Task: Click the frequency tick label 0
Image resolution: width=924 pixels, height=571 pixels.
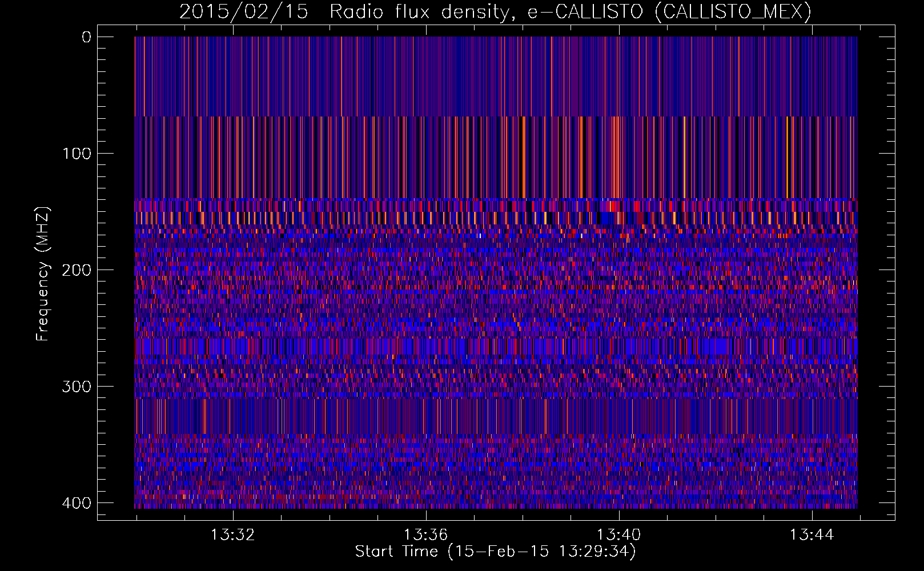Action: click(86, 37)
